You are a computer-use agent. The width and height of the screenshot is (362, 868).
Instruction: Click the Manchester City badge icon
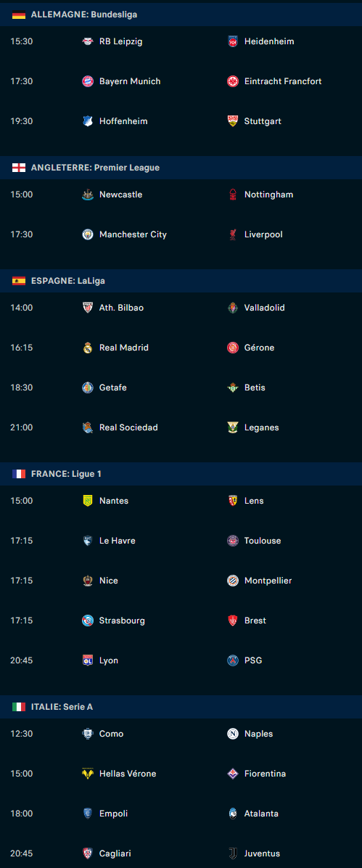click(x=88, y=234)
